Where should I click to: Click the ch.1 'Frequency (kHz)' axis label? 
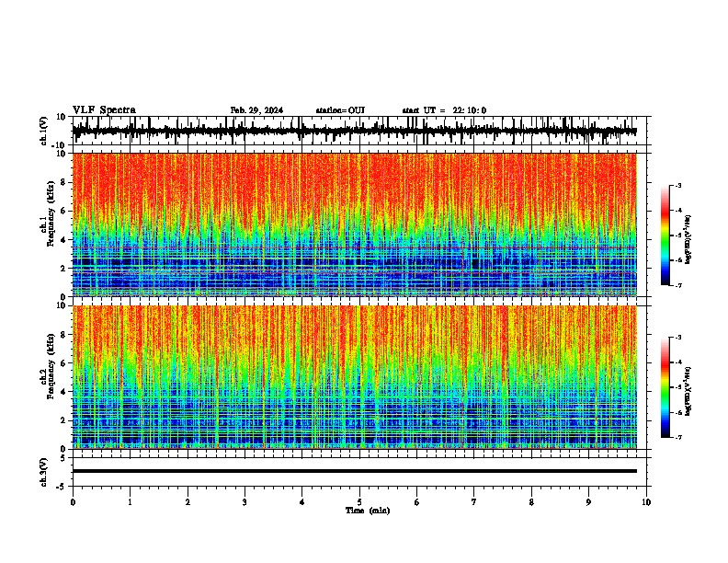pos(51,213)
